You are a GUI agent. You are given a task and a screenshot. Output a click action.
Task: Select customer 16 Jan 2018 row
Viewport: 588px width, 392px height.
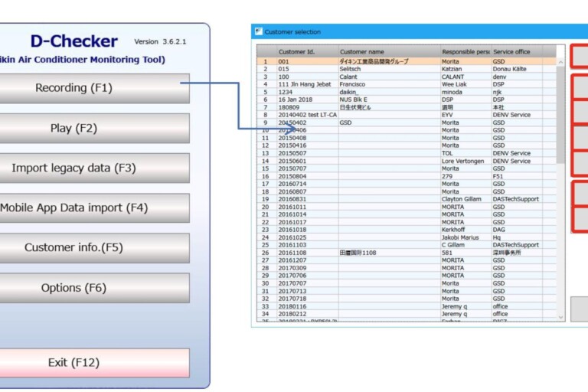tap(407, 100)
